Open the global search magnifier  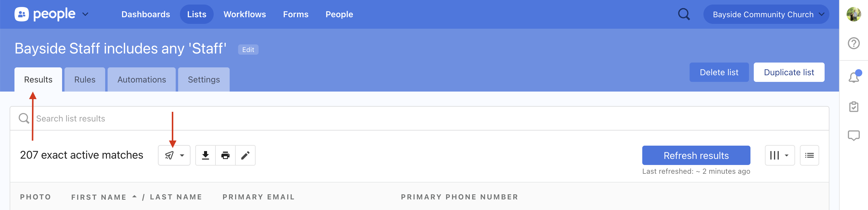[x=683, y=14]
